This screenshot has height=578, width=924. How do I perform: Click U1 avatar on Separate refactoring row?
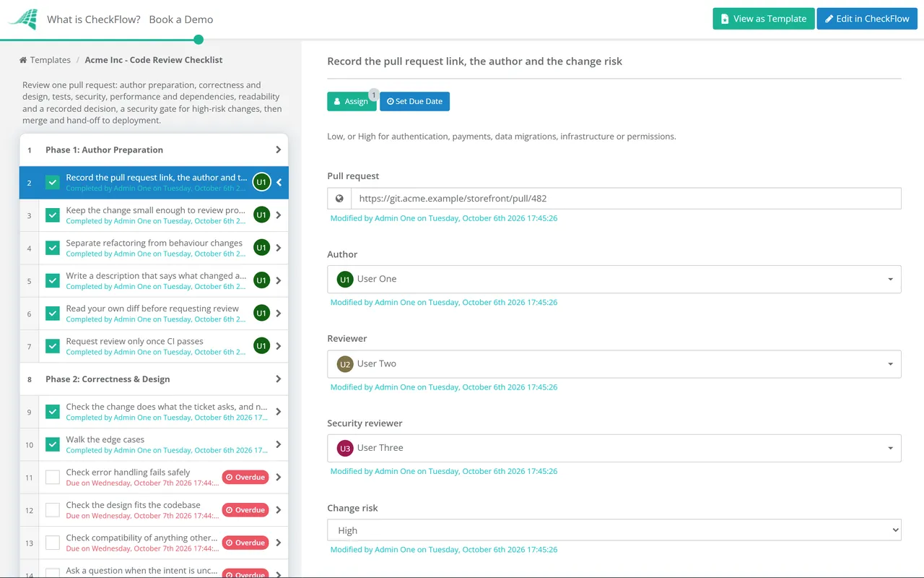pyautogui.click(x=261, y=248)
